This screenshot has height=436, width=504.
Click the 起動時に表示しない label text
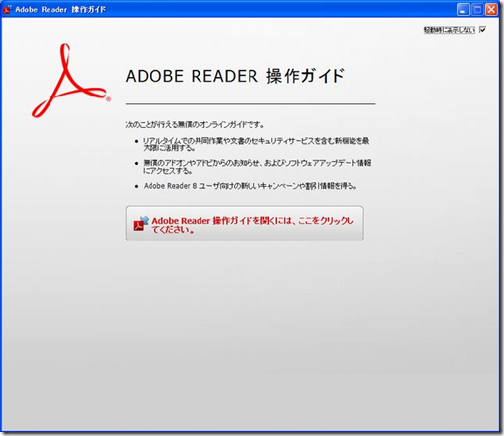coord(449,30)
